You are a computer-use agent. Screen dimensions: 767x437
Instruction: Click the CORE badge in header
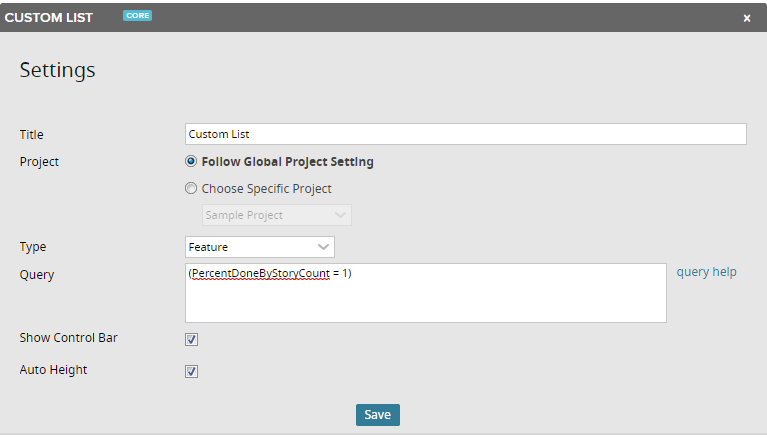click(x=137, y=16)
